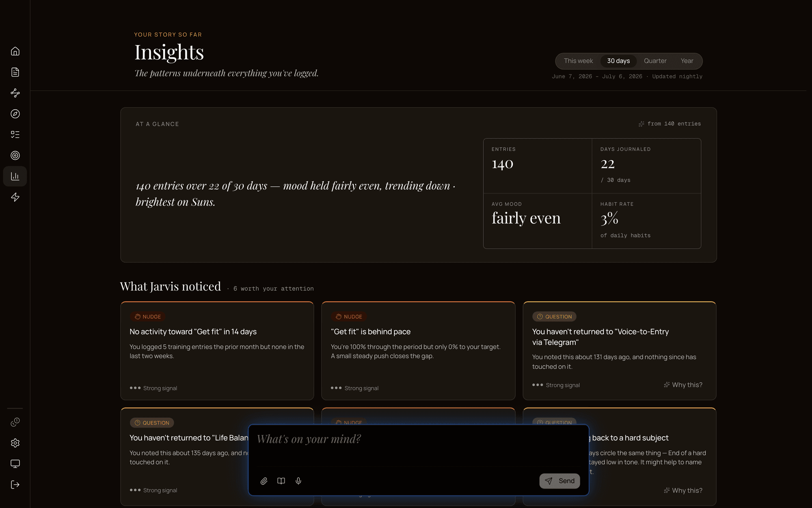Open the Home icon in sidebar
The image size is (812, 508).
15,51
